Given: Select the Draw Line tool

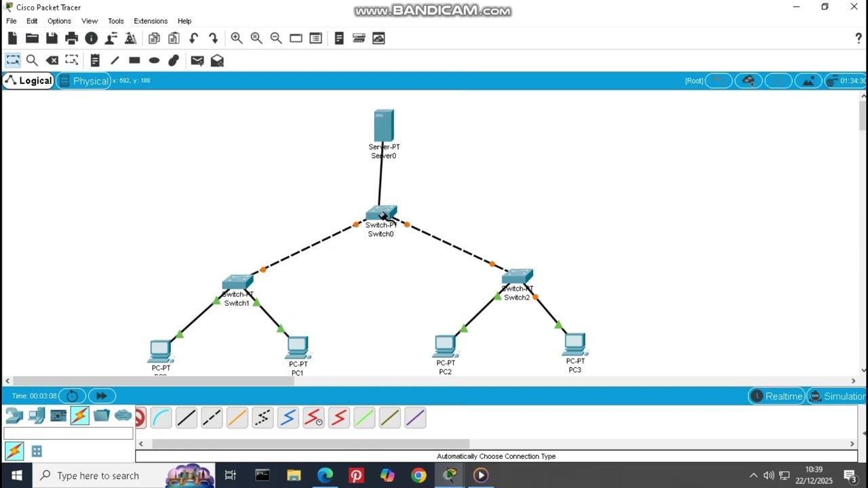Looking at the screenshot, I should click(x=115, y=60).
